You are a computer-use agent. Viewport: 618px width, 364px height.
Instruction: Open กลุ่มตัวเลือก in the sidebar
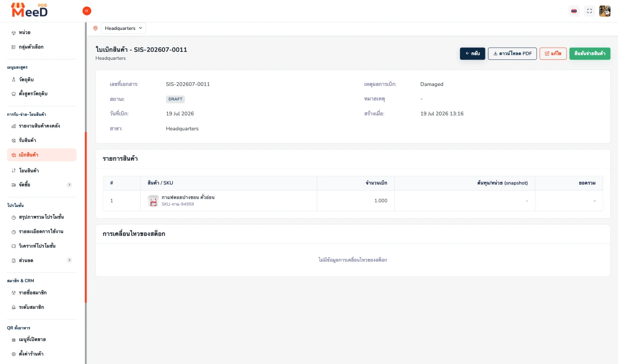(x=42, y=47)
